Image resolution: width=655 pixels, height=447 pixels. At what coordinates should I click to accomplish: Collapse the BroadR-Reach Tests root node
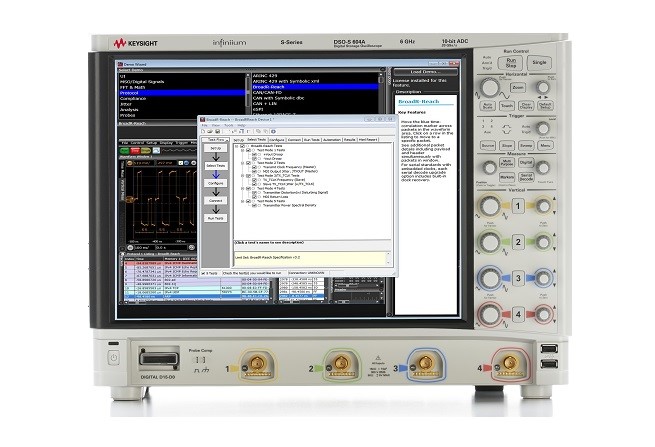coord(237,146)
